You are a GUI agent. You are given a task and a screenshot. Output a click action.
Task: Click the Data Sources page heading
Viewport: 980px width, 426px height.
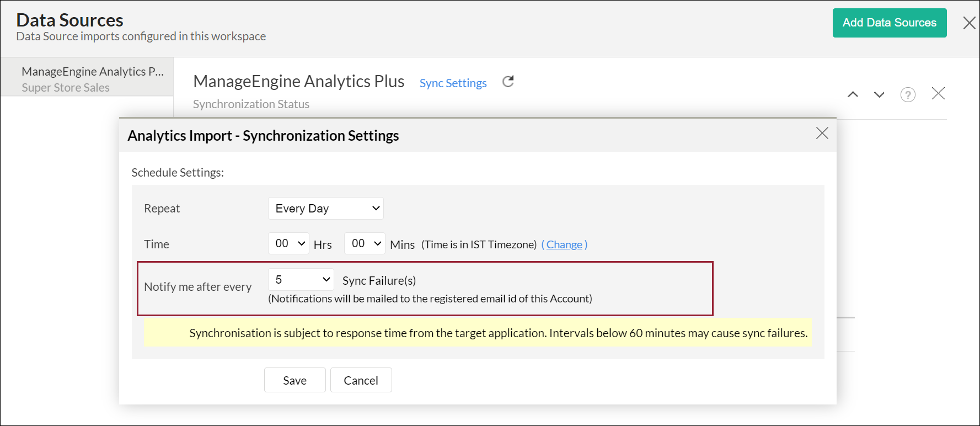tap(70, 20)
